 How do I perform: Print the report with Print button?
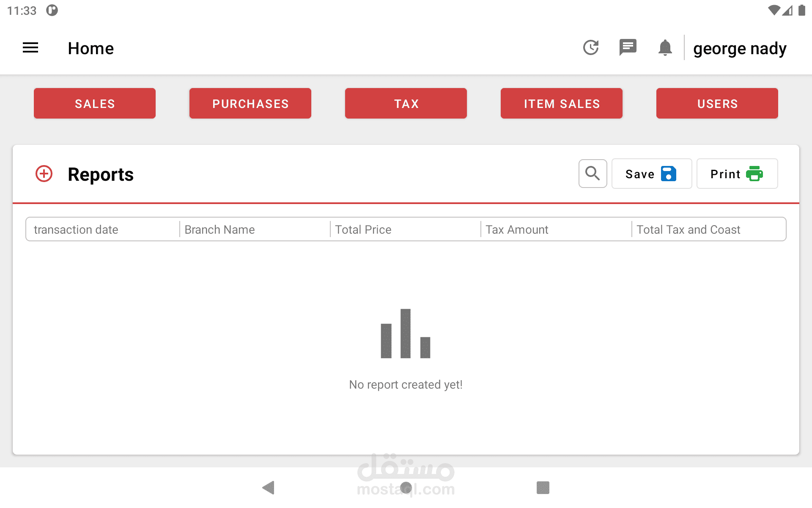(737, 174)
